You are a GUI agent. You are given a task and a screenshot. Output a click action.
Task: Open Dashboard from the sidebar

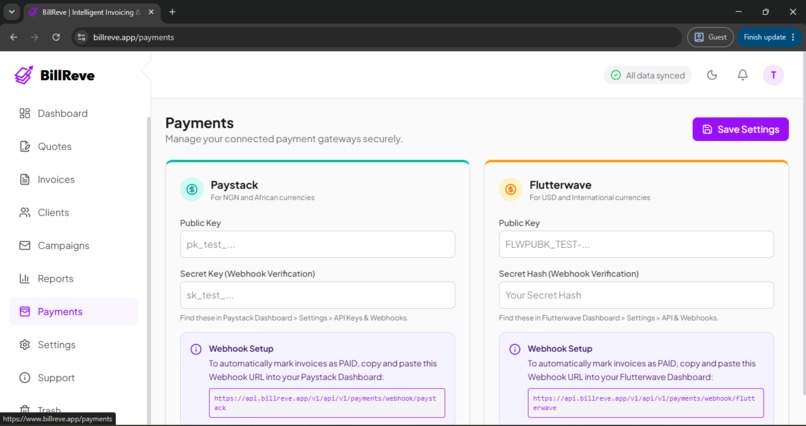(x=73, y=114)
